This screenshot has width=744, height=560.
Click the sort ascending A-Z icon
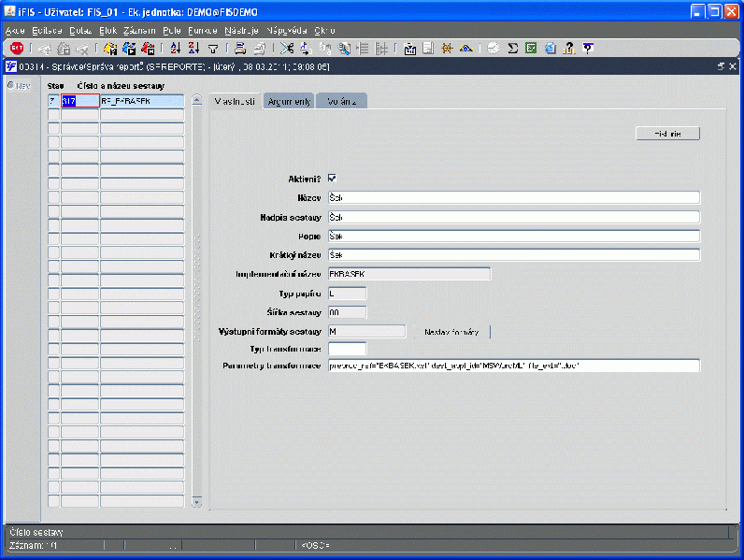(x=176, y=48)
